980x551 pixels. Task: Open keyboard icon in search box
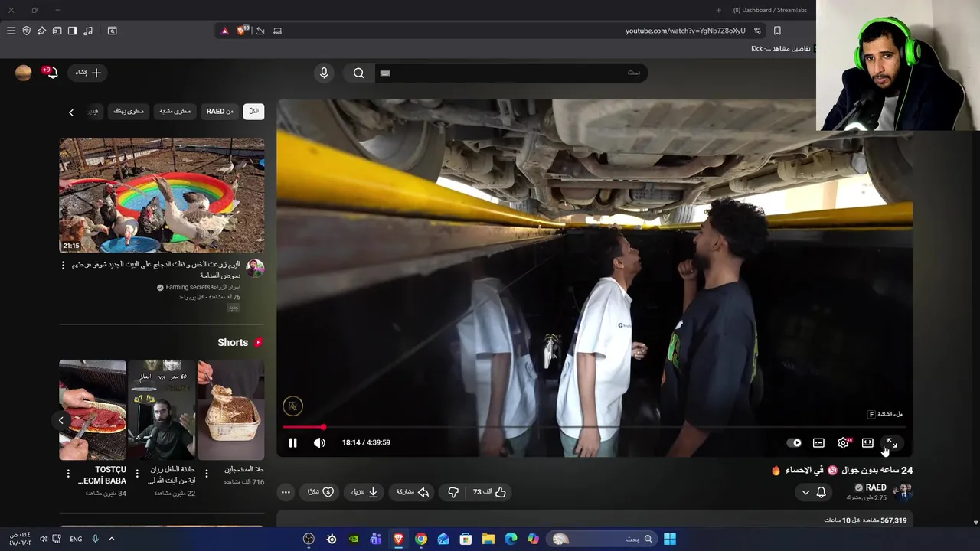[x=385, y=73]
